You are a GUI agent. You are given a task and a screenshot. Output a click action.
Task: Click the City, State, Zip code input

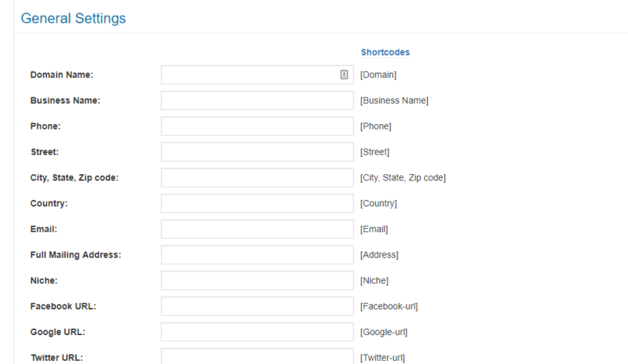257,177
